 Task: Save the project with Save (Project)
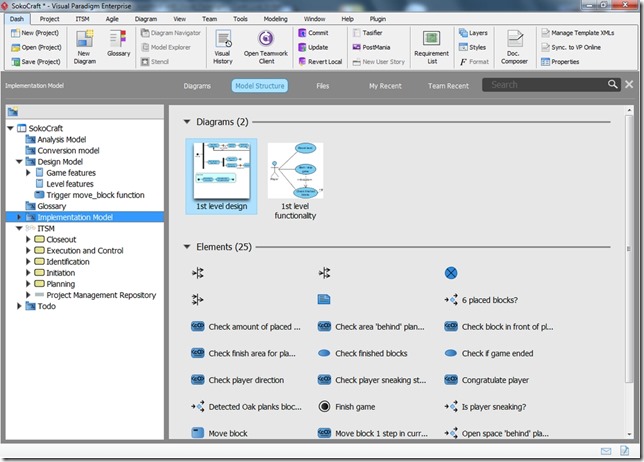coord(36,62)
